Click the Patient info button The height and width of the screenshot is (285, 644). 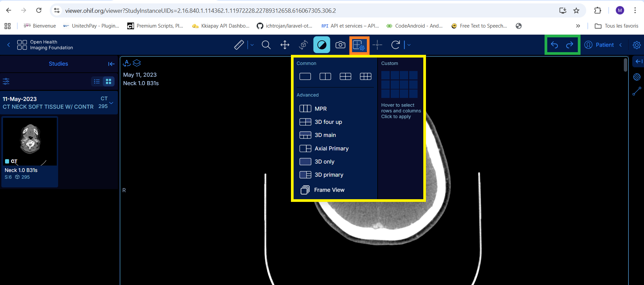[x=600, y=45]
